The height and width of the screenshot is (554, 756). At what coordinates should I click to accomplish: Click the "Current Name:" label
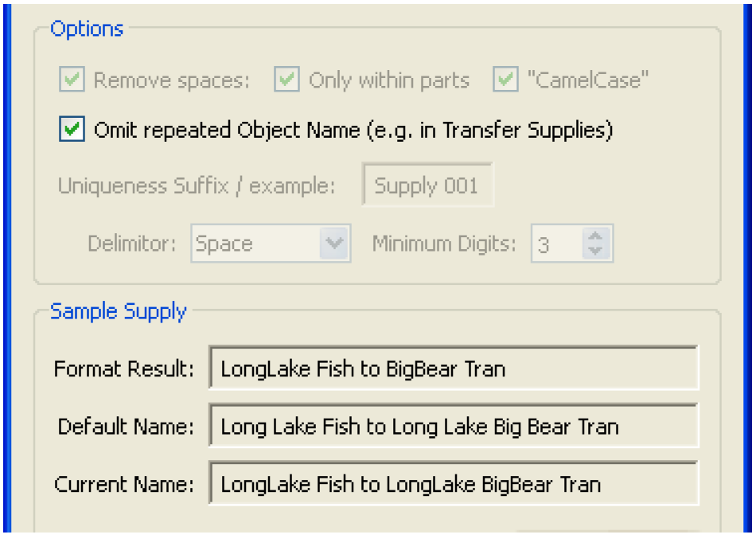tap(124, 484)
